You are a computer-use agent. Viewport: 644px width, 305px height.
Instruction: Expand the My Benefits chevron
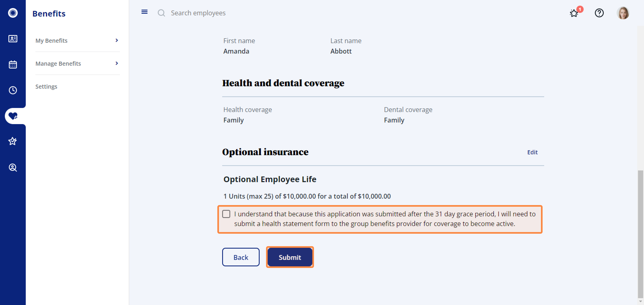117,40
